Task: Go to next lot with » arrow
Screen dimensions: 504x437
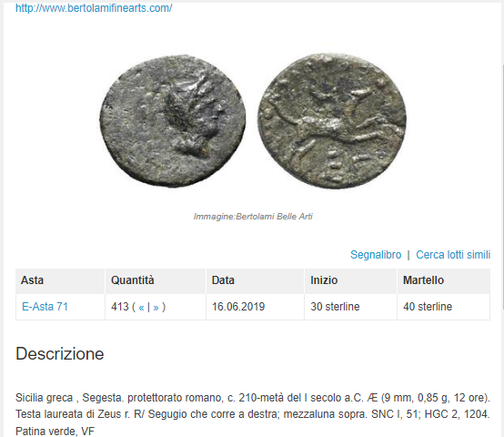Action: point(156,308)
